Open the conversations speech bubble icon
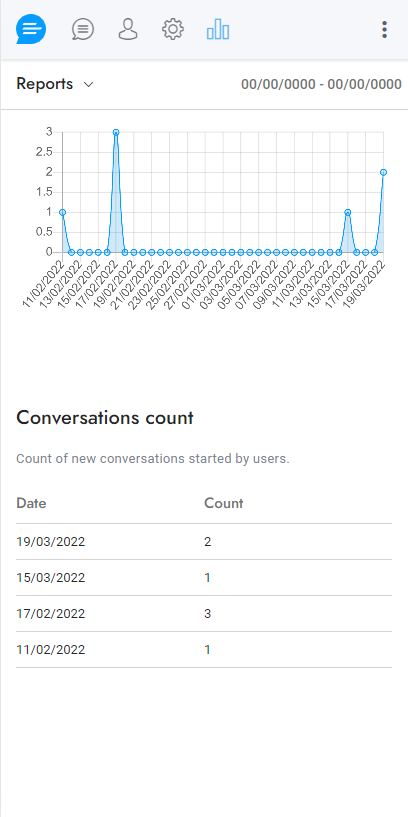This screenshot has height=817, width=408. point(83,29)
